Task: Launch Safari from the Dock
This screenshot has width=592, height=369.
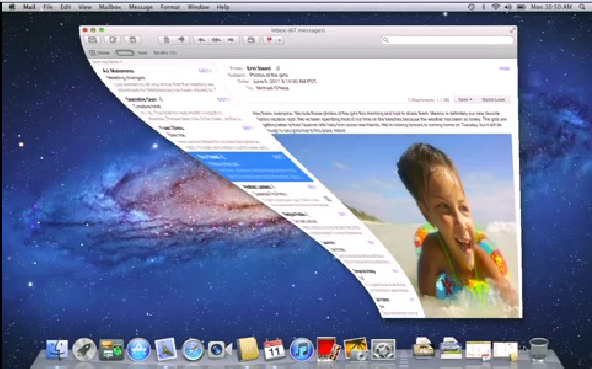Action: (193, 350)
